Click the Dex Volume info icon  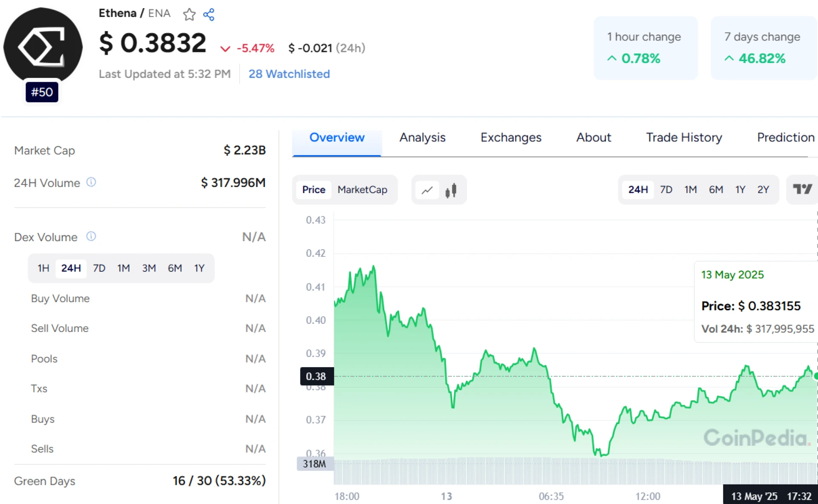tap(91, 236)
